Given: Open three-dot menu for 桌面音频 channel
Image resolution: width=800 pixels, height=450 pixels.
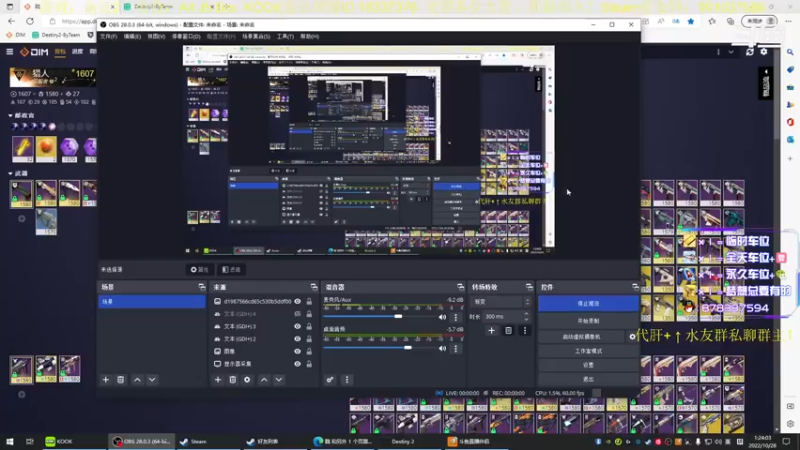Looking at the screenshot, I should coord(456,349).
